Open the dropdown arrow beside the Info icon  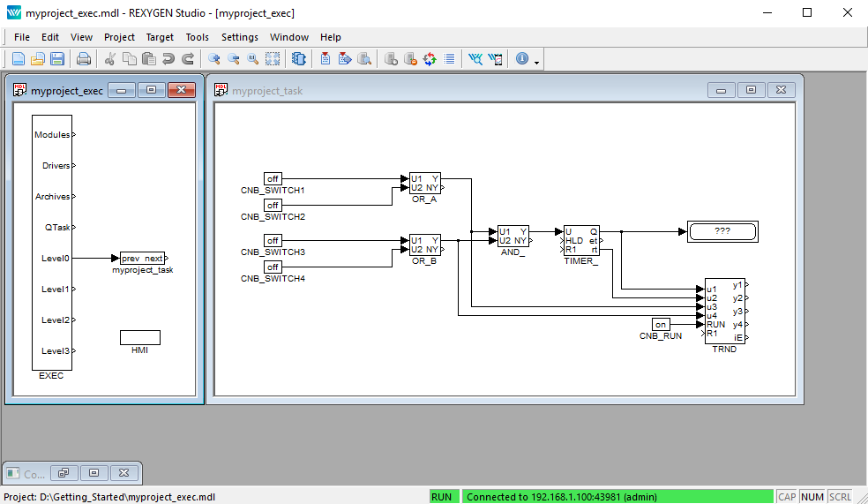point(536,61)
